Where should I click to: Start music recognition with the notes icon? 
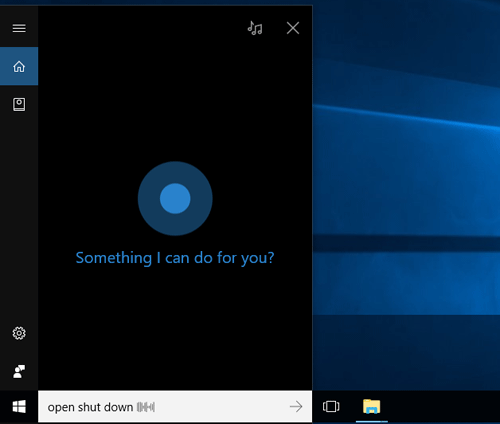click(255, 28)
